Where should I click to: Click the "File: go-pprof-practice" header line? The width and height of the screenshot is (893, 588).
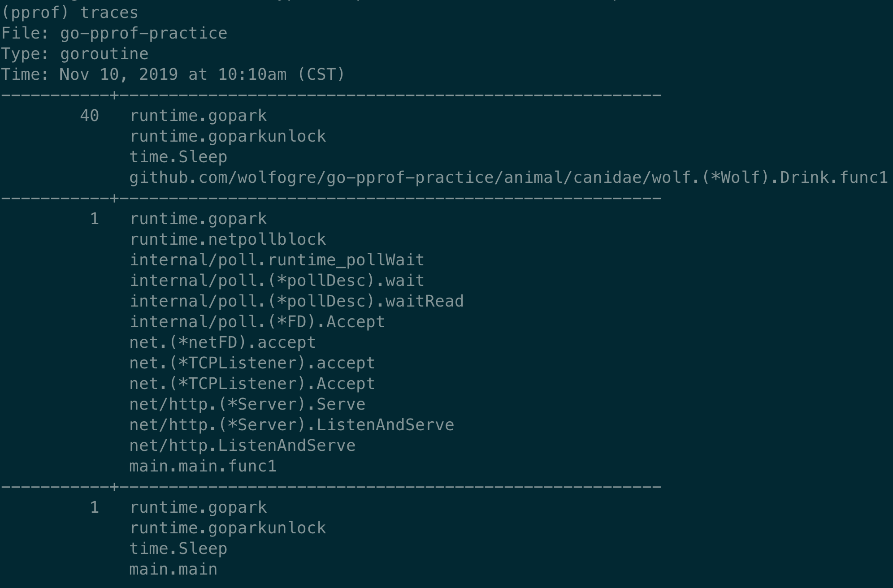coord(114,33)
